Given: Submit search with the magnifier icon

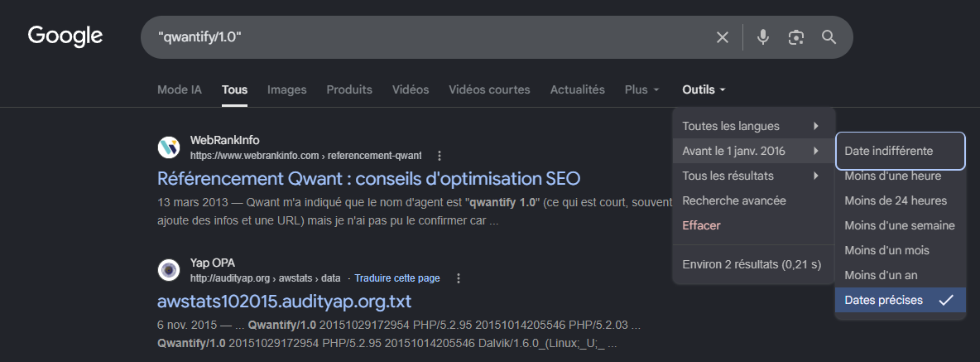Looking at the screenshot, I should 829,37.
